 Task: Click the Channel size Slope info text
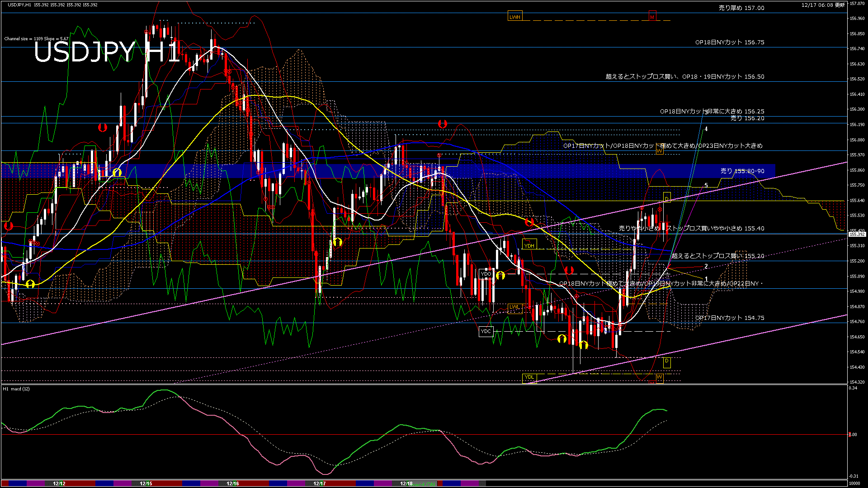point(36,39)
